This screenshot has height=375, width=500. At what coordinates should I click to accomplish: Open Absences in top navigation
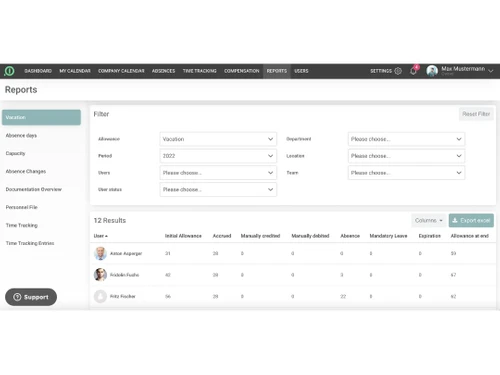pyautogui.click(x=163, y=71)
